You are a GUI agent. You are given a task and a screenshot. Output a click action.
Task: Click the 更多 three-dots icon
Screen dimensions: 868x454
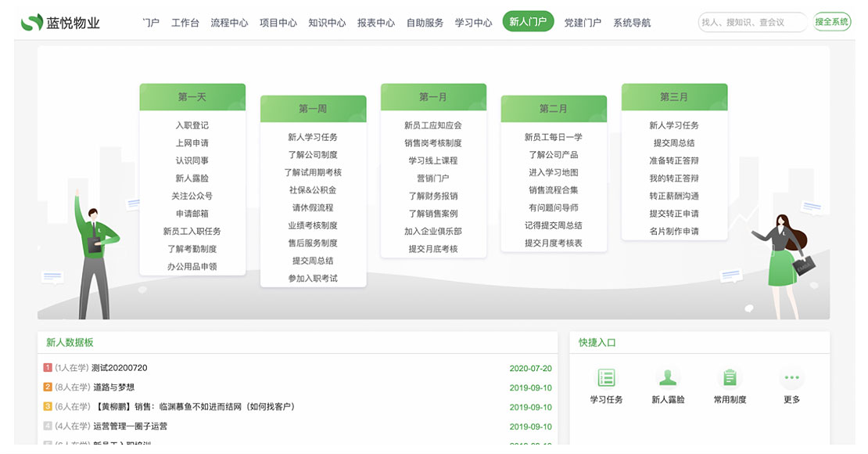click(x=791, y=378)
